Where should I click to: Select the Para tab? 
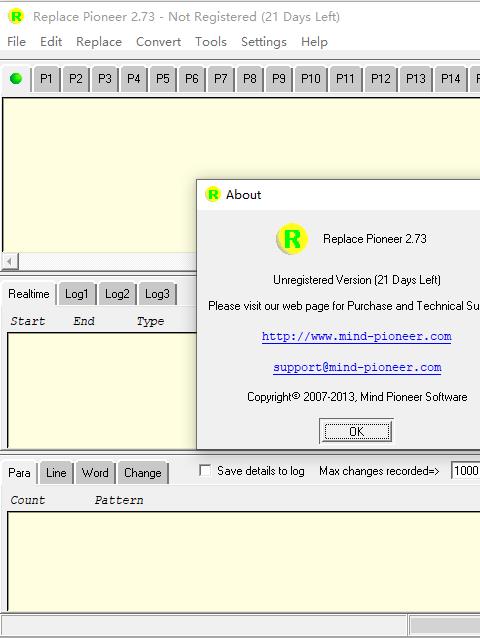click(x=19, y=473)
